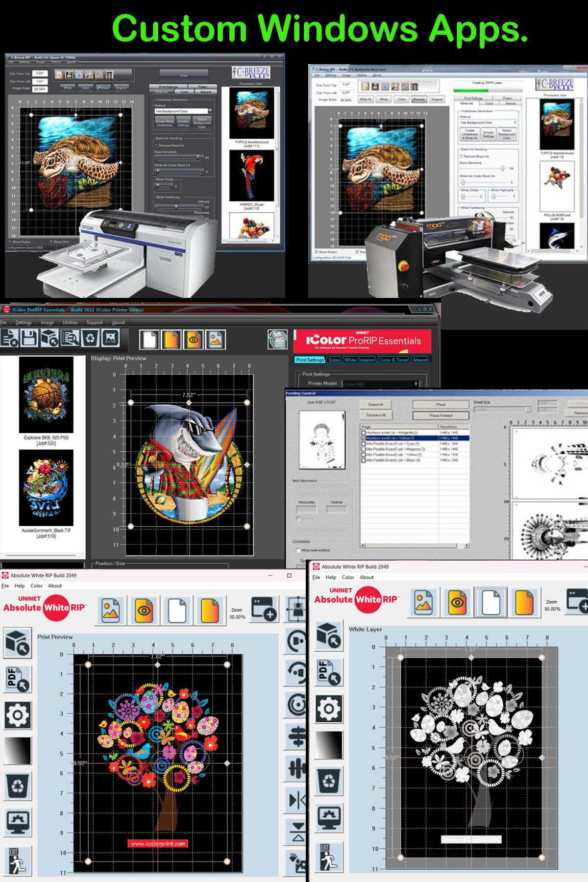
Task: Click the monitor settings icon in Print Preview window
Action: (x=18, y=822)
